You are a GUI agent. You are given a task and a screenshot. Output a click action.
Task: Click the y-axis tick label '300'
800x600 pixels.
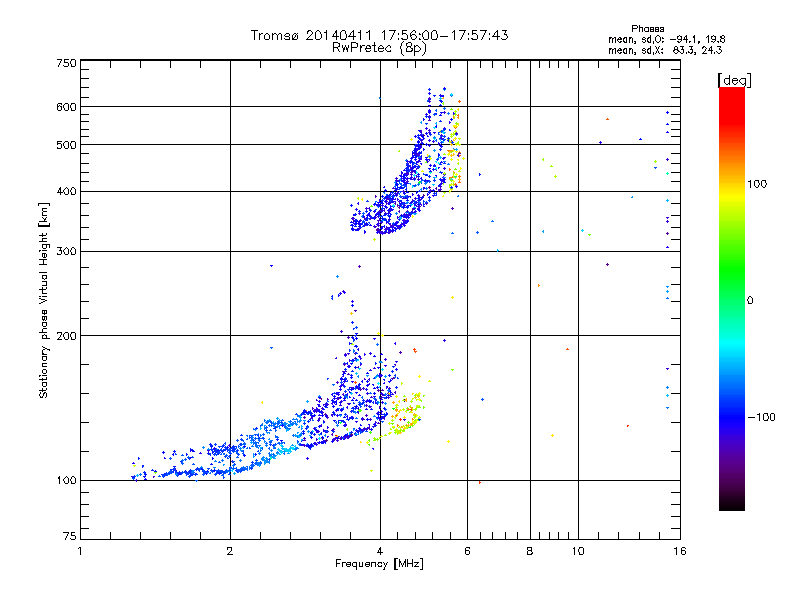coord(66,252)
